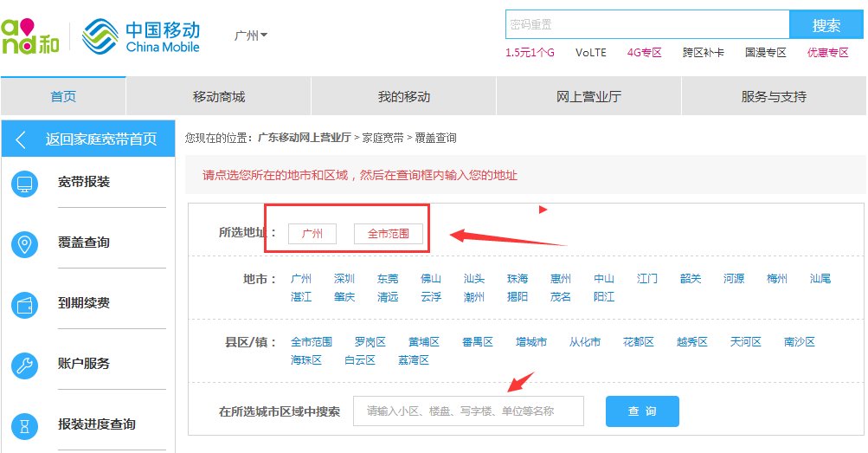Click the hourglass icon beside 报装进度查询
The width and height of the screenshot is (868, 453).
[24, 426]
